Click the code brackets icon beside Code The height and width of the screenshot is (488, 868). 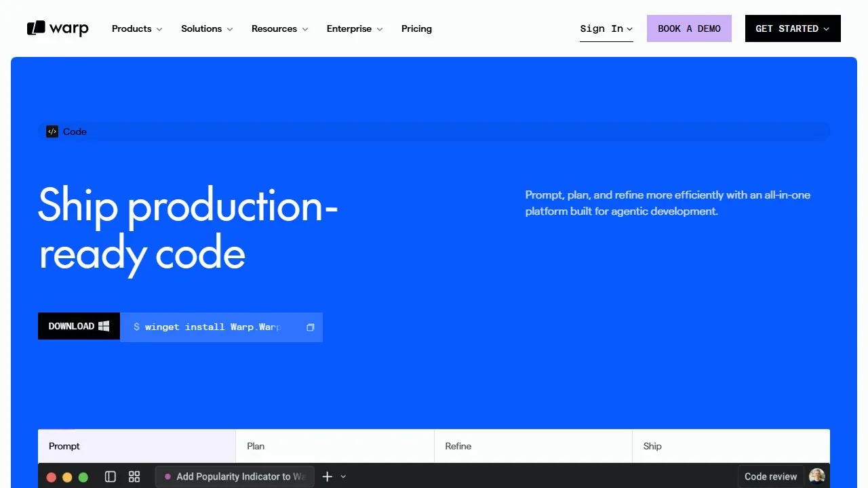pyautogui.click(x=52, y=131)
